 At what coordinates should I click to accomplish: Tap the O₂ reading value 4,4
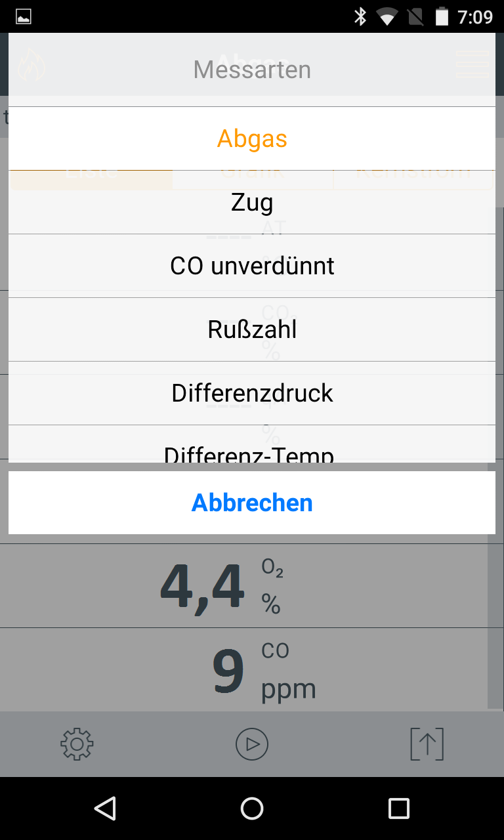pos(202,585)
